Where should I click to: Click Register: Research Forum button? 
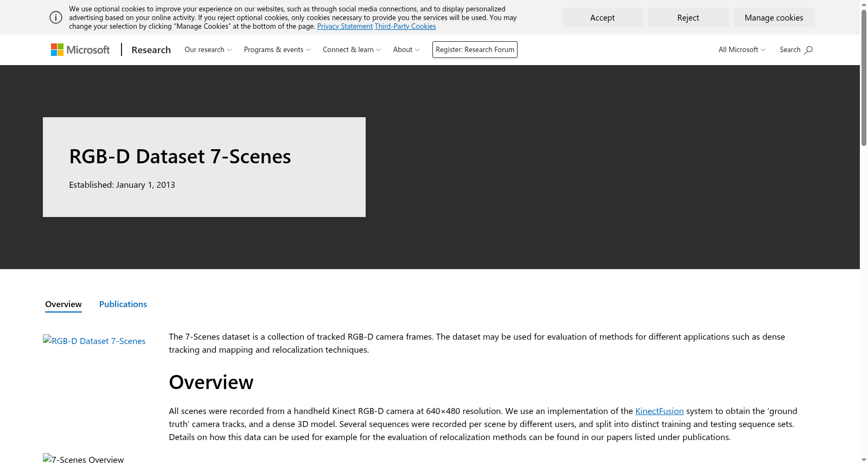click(x=475, y=50)
